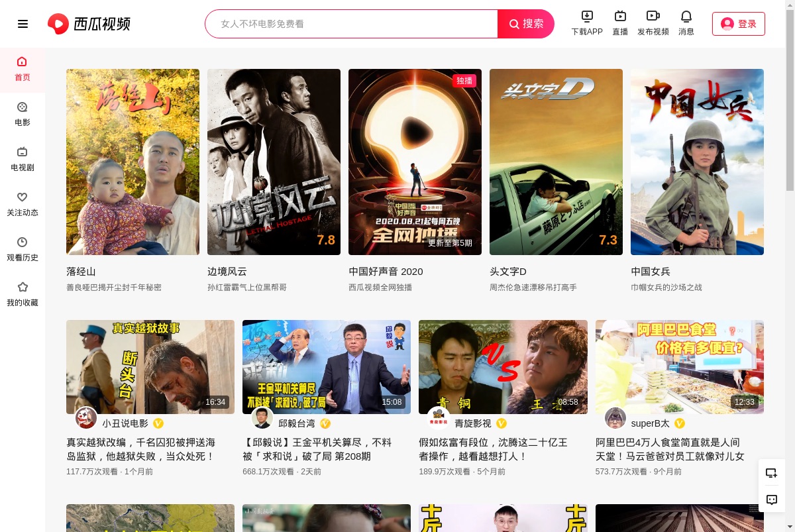
Task: Click the 16:34 duration label
Action: click(x=215, y=402)
